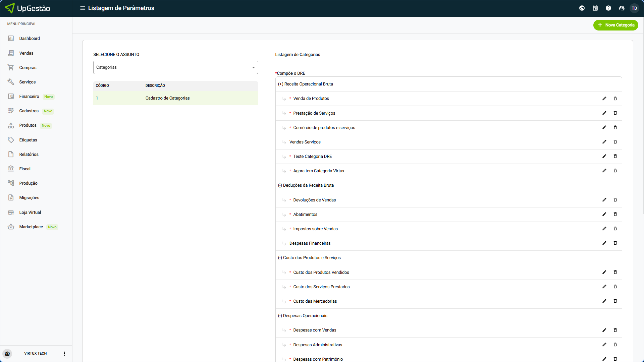Screen dimensions: 644x362
Task: Click trash icon for Despesas Financeiras
Action: (615, 243)
